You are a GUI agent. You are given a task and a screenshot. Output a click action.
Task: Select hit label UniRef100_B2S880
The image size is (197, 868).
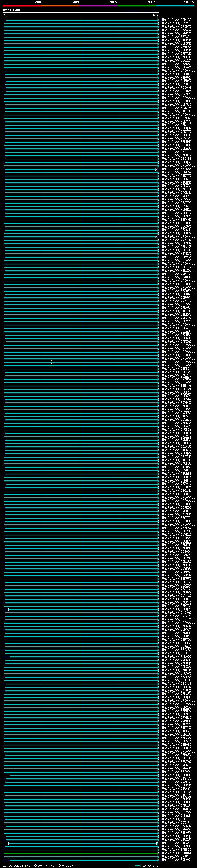click(176, 551)
